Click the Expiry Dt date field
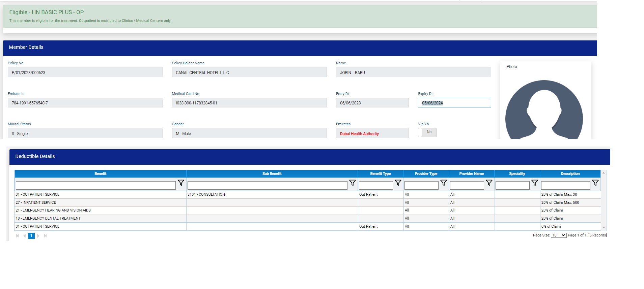The image size is (644, 289). coord(454,103)
